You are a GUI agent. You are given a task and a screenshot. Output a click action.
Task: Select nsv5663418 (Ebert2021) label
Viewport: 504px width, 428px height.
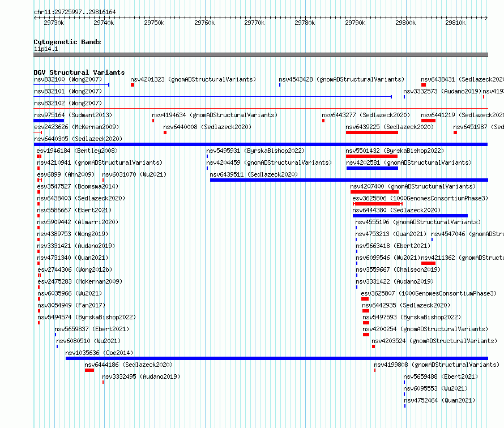(393, 246)
